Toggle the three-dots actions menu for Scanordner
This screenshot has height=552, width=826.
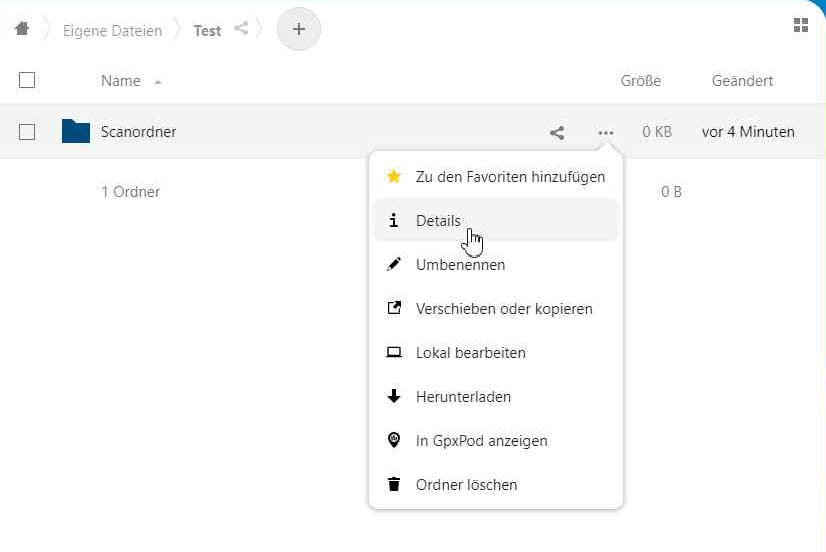pyautogui.click(x=605, y=132)
